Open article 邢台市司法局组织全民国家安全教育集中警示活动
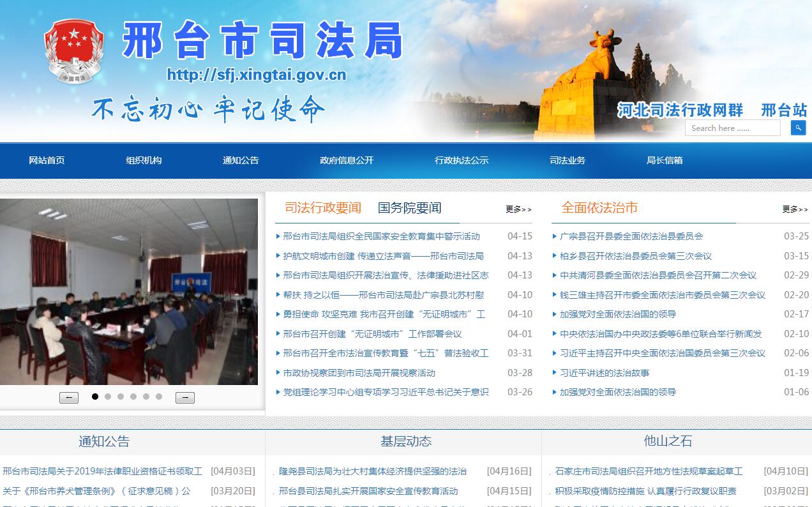This screenshot has width=812, height=507. [x=381, y=236]
